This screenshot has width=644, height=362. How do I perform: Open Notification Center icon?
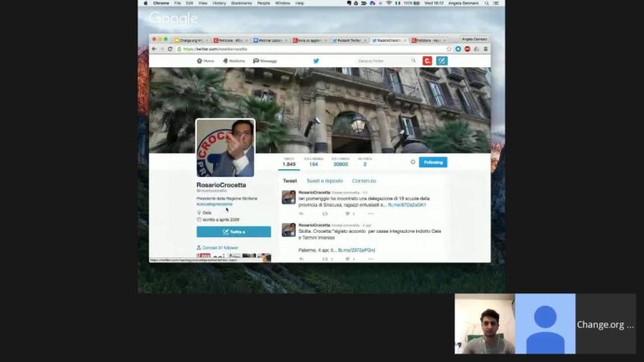pos(496,3)
